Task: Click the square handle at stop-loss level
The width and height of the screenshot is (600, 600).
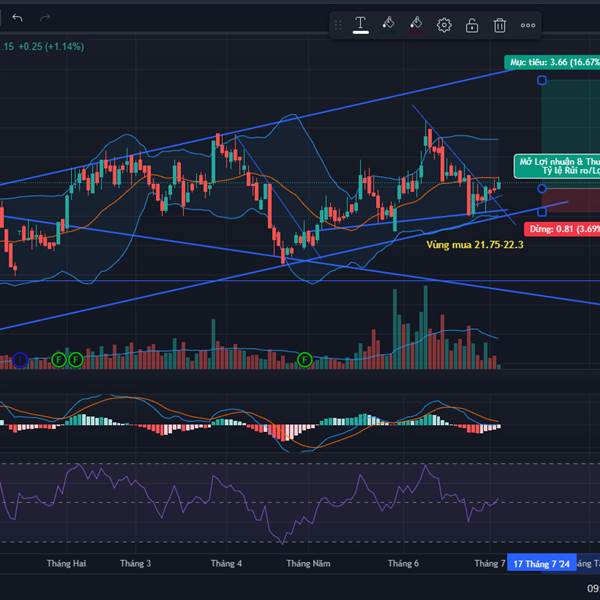Action: point(541,212)
